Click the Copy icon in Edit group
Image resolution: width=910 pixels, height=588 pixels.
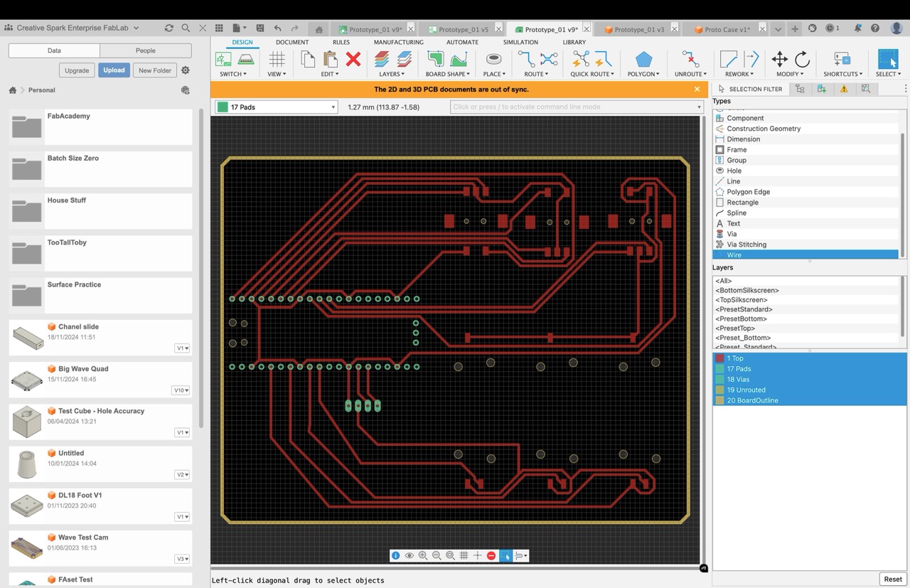click(x=308, y=59)
